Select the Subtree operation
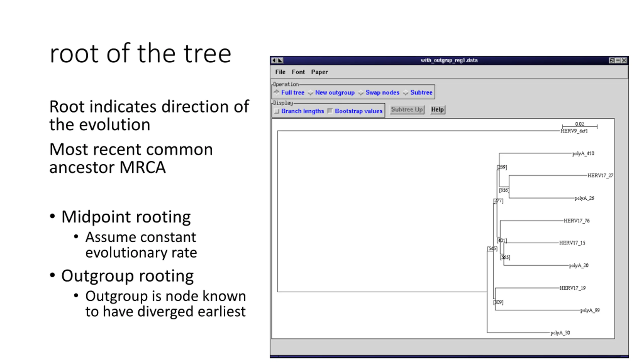The image size is (644, 362). click(x=418, y=93)
